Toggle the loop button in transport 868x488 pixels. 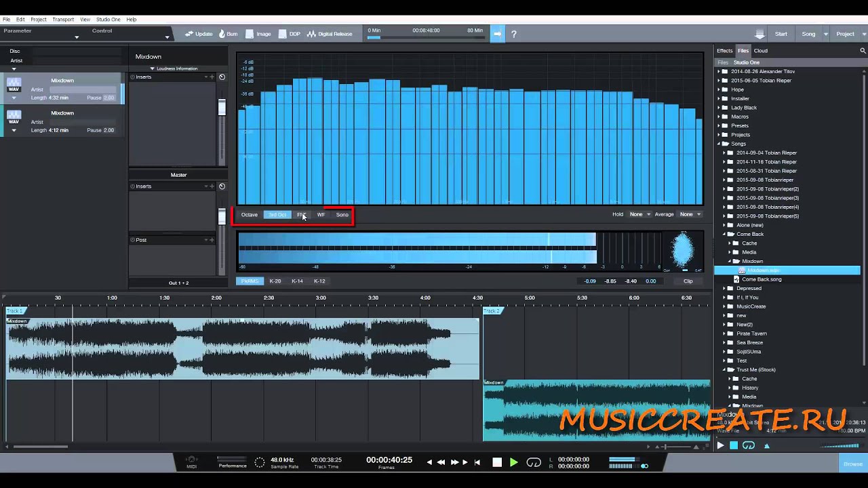534,462
